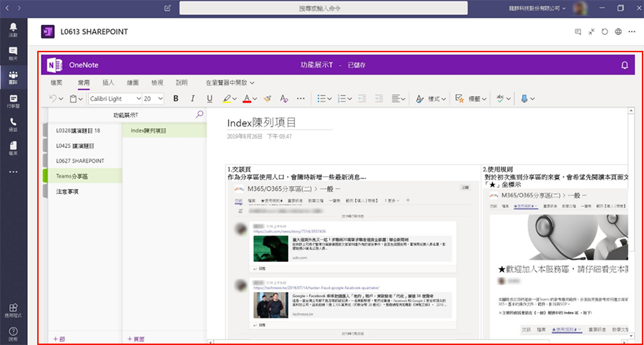Click the new chat compose icon
The image size is (644, 345).
167,8
